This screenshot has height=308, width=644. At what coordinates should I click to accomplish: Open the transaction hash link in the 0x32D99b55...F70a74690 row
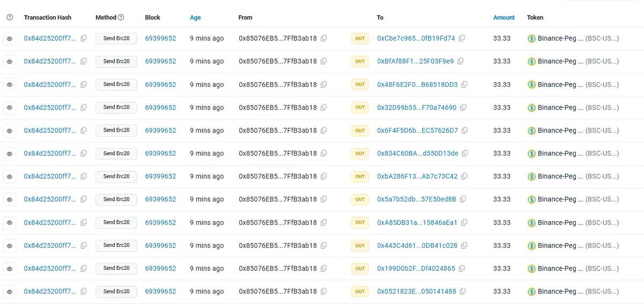(x=50, y=108)
